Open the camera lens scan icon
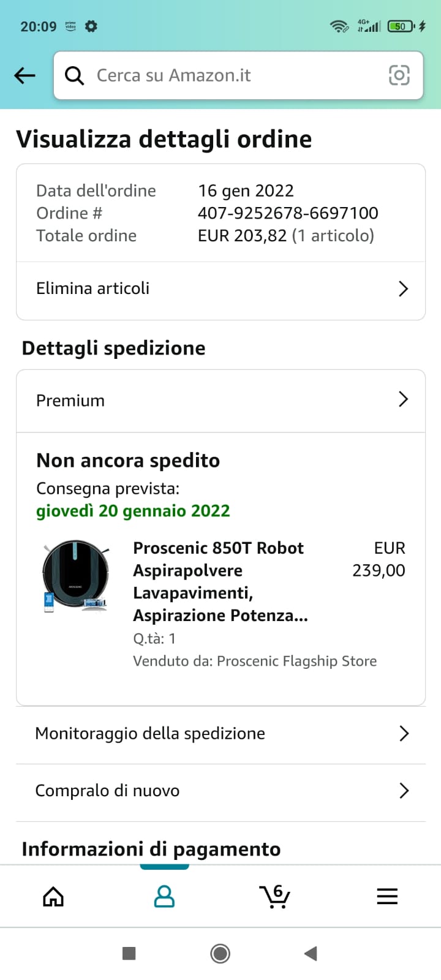 pyautogui.click(x=399, y=75)
